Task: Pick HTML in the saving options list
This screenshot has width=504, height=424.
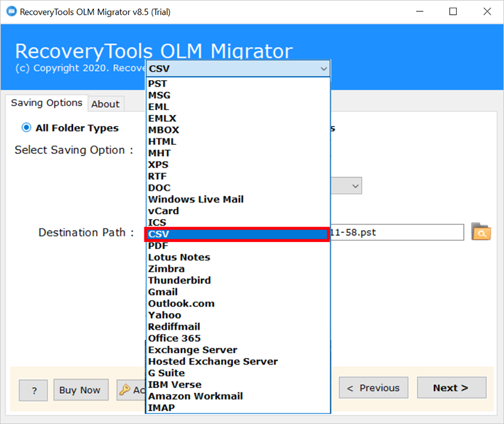Action: [238, 141]
